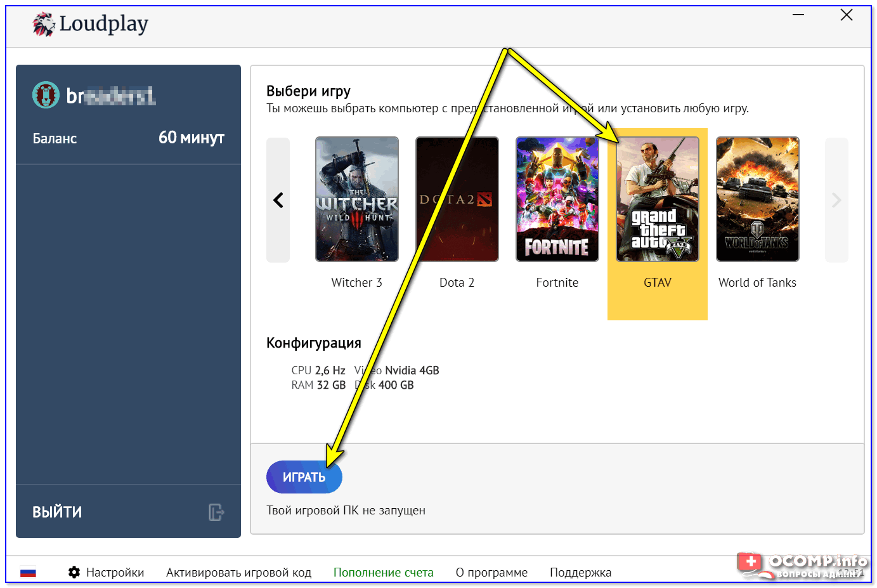This screenshot has width=877, height=588.
Task: Choose the Dota 2 game cover
Action: point(457,199)
